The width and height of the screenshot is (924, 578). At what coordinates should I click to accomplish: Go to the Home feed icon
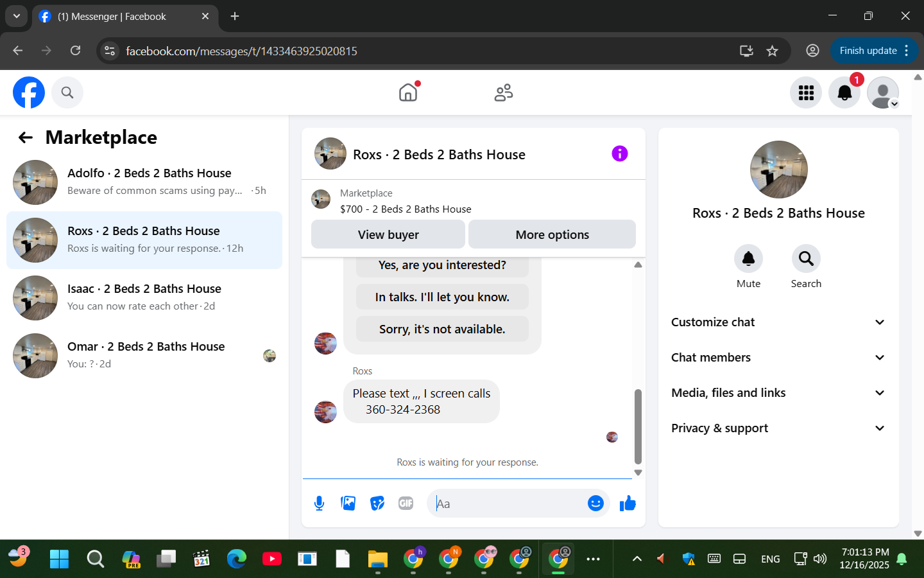408,92
